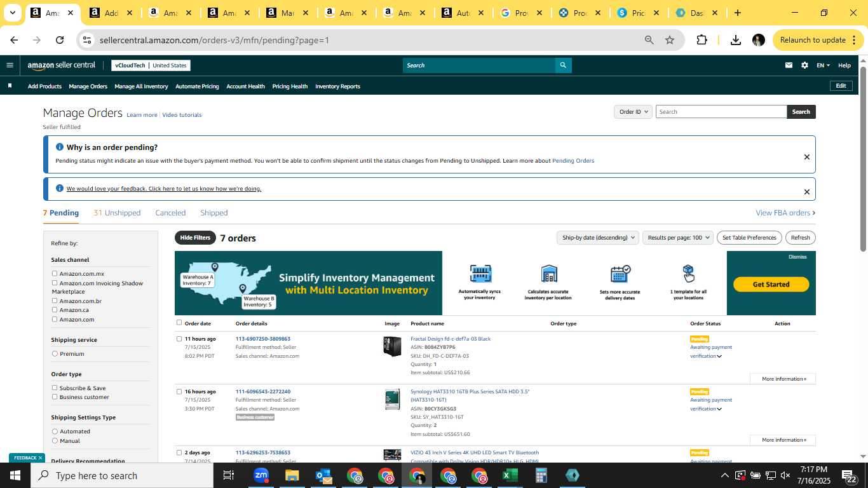Open Automate Pricing menu item
This screenshot has height=488, width=868.
(197, 86)
